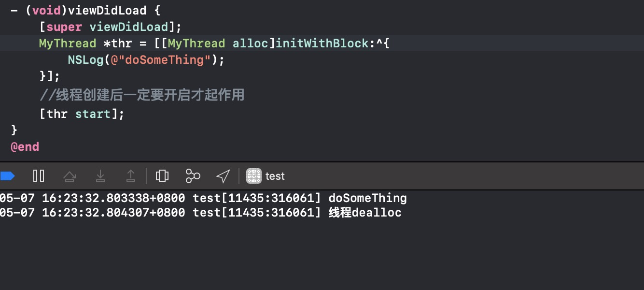
Task: Click the start message in thr start
Action: point(93,114)
